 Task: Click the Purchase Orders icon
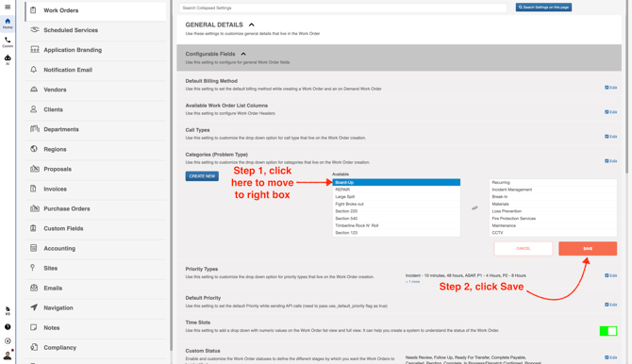click(x=35, y=208)
